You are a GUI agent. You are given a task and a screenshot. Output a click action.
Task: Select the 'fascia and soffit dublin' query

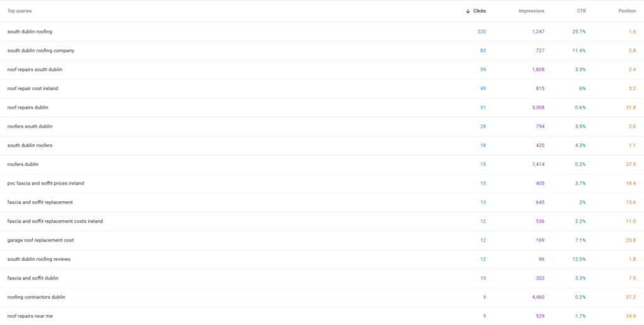pyautogui.click(x=33, y=278)
